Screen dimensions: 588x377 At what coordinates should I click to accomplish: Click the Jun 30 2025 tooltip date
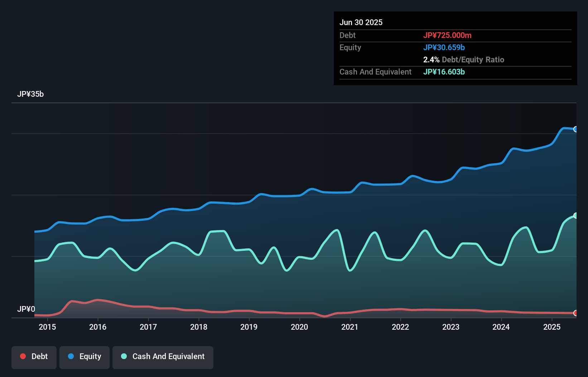click(361, 22)
